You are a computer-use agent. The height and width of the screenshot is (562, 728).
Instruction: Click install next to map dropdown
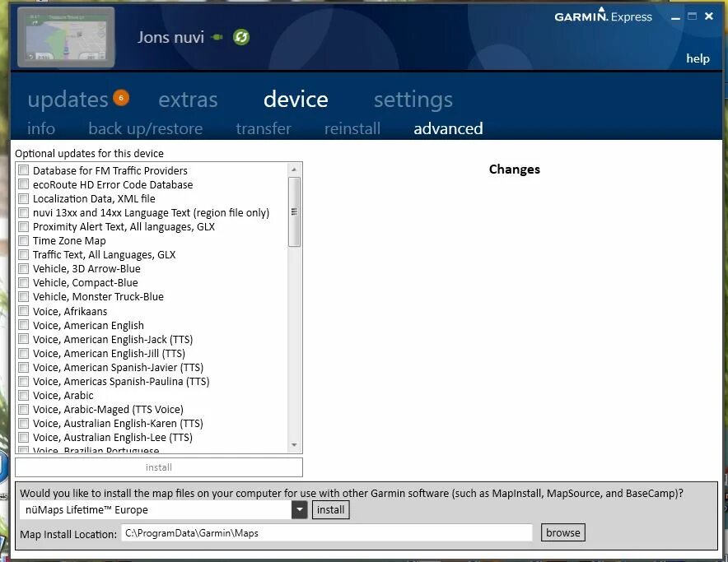click(330, 510)
